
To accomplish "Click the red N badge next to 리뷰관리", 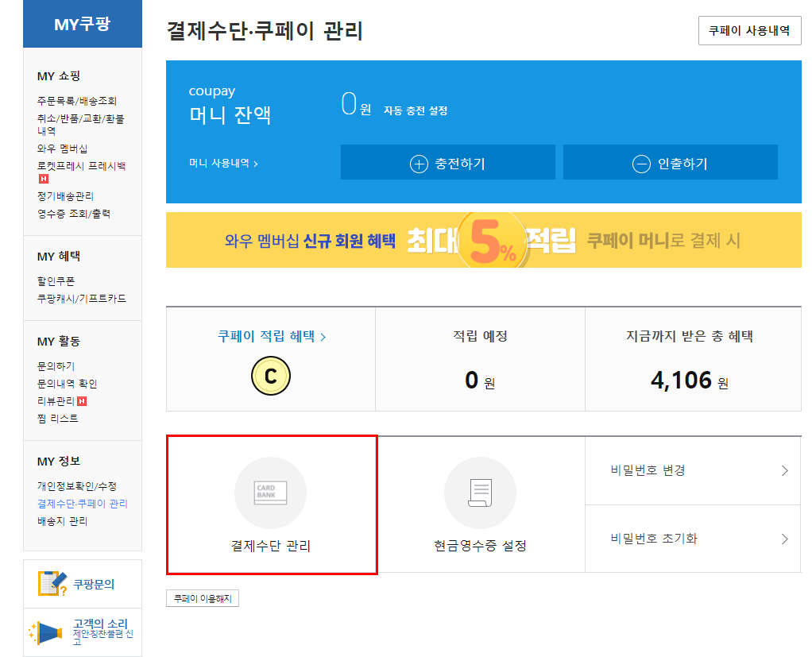I will [x=82, y=401].
